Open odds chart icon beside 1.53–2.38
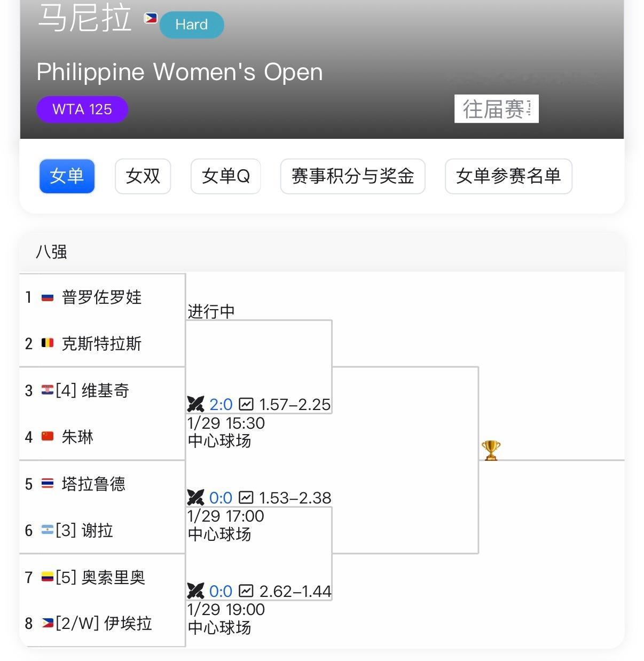The height and width of the screenshot is (661, 644). click(246, 498)
